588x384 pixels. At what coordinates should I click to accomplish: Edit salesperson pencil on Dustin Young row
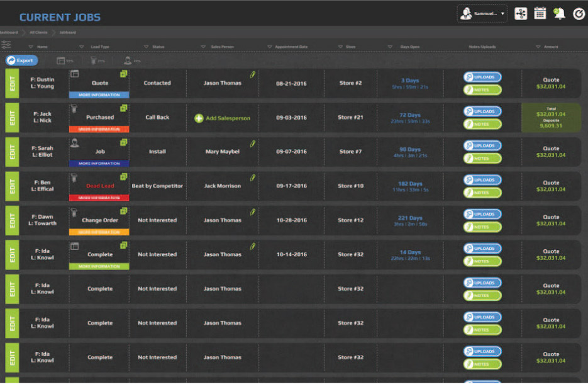click(253, 75)
